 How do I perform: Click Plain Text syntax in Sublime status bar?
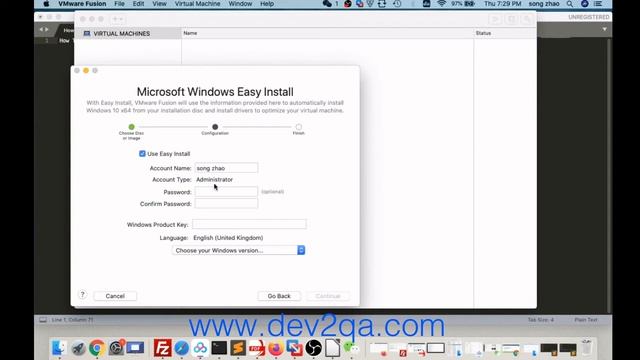coord(586,320)
